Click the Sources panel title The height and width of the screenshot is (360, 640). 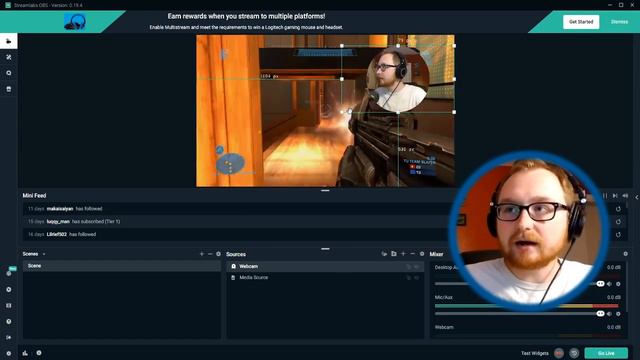click(x=236, y=254)
